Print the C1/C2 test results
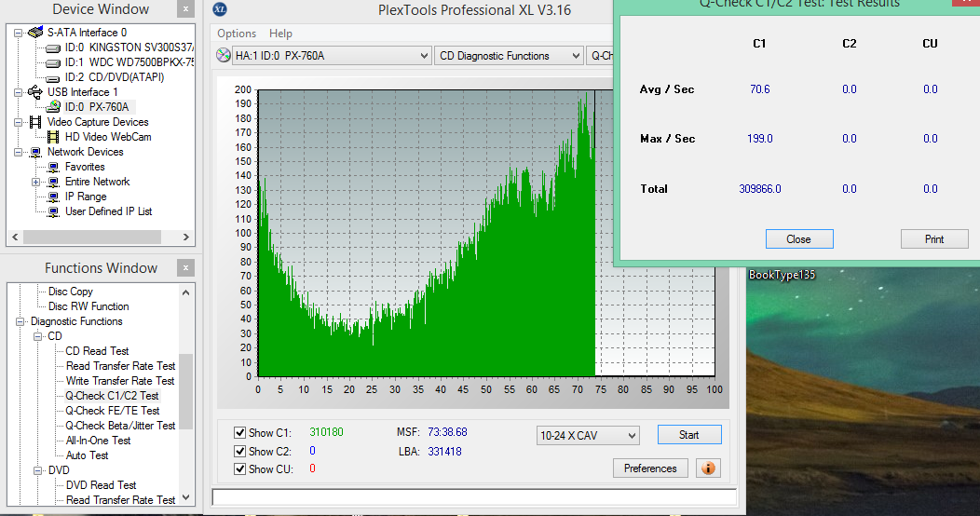This screenshot has height=516, width=980. click(934, 239)
